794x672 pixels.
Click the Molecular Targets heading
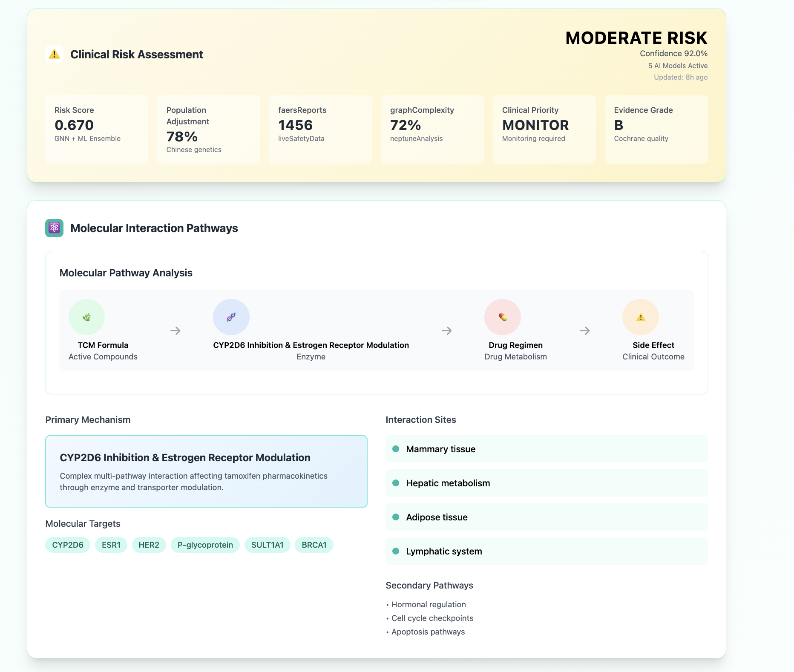click(x=83, y=524)
